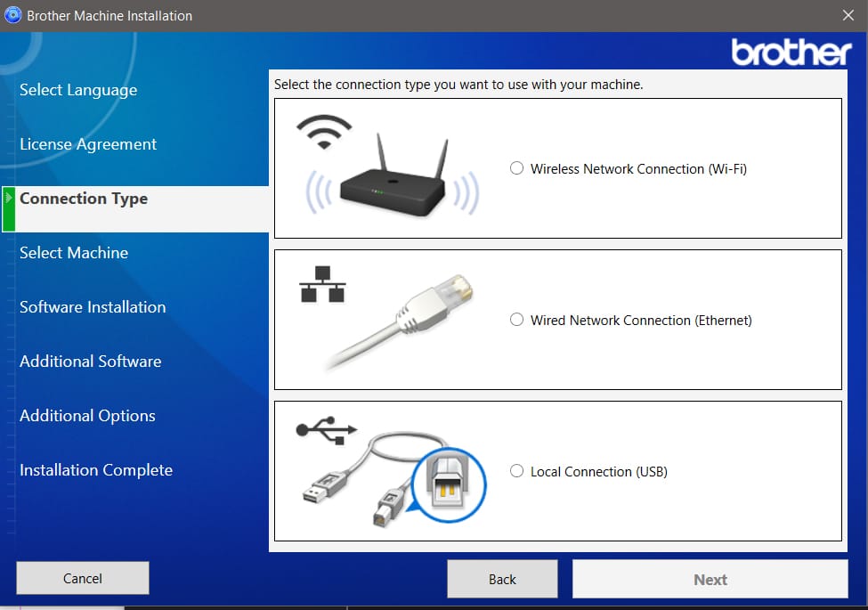868x610 pixels.
Task: Open the Additional Software step
Action: pos(90,361)
